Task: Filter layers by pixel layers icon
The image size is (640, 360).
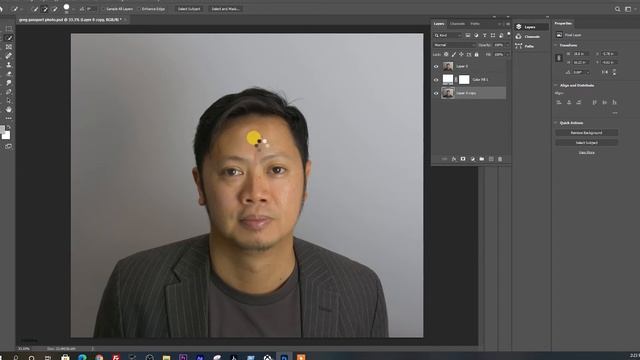Action: point(468,36)
